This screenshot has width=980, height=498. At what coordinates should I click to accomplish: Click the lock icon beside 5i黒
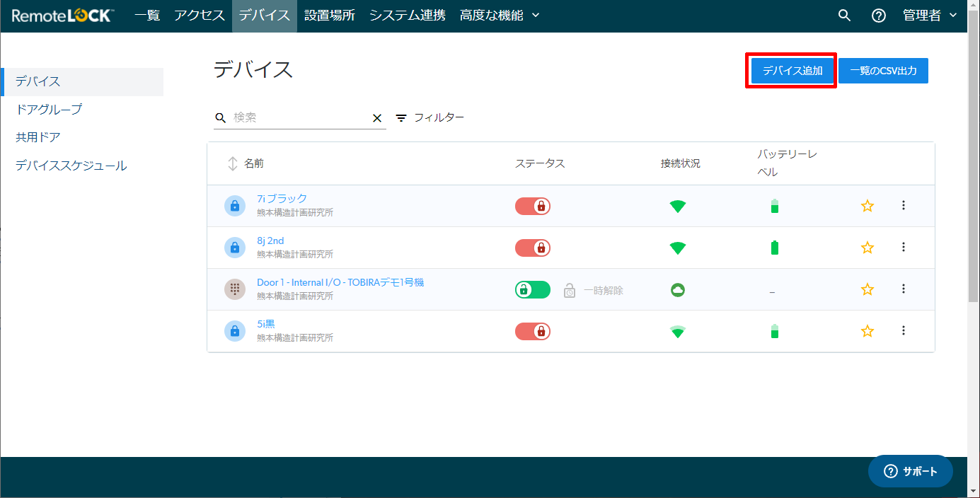[x=235, y=331]
